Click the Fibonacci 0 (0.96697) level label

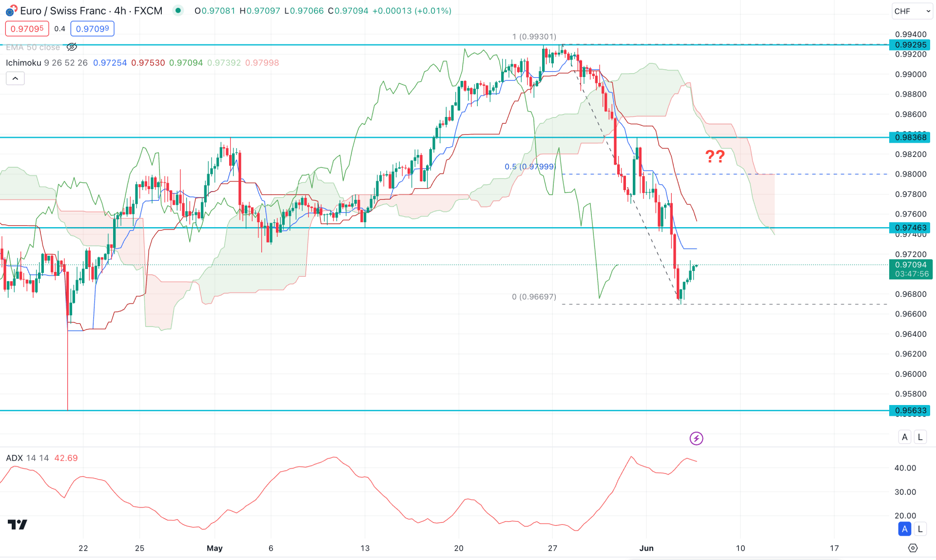click(534, 297)
